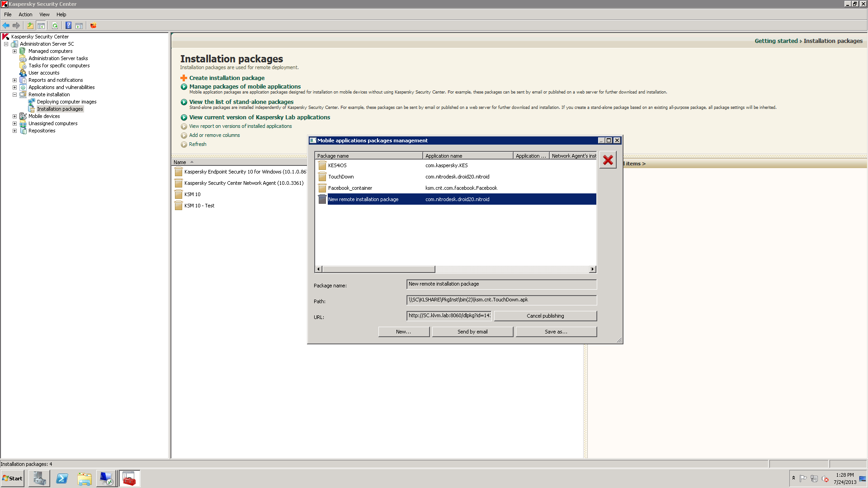This screenshot has height=488, width=868.
Task: Collapse the Remote installation node
Action: (14, 94)
